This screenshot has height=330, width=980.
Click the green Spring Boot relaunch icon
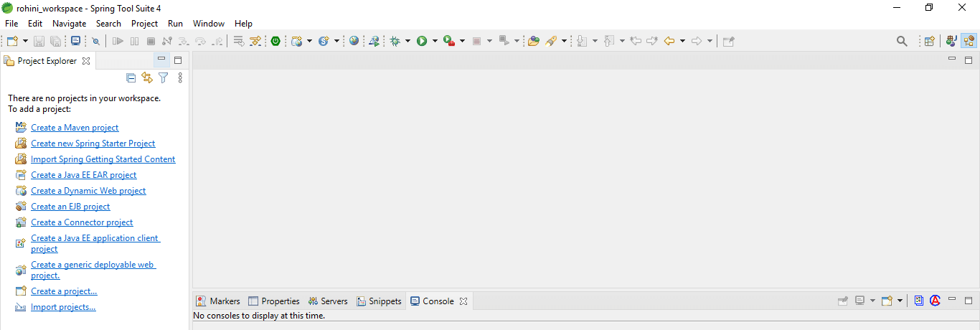click(275, 42)
